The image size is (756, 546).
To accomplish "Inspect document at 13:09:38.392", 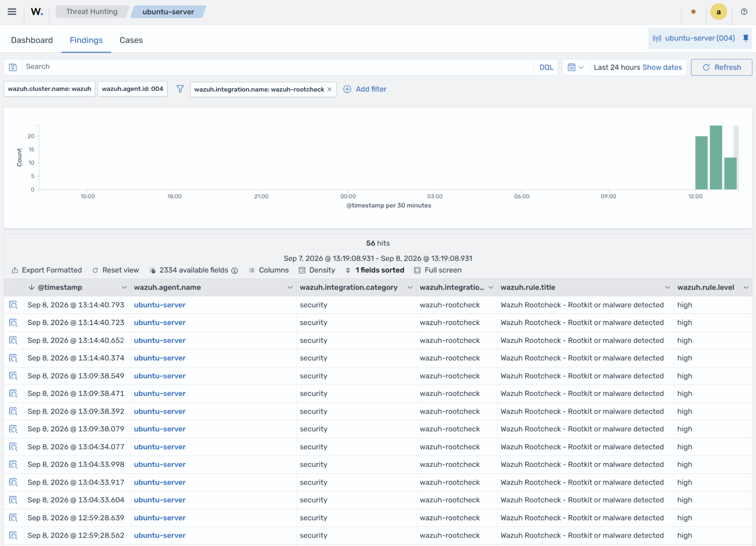I will [13, 411].
